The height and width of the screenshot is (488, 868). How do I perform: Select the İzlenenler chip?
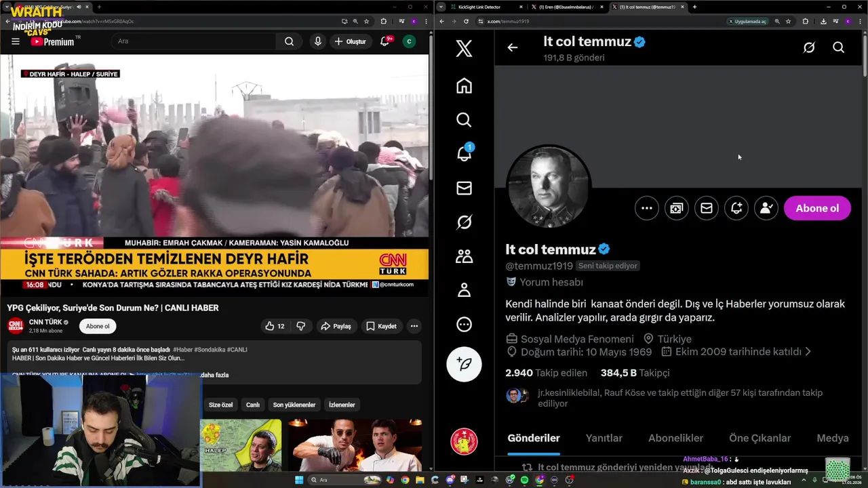(342, 405)
